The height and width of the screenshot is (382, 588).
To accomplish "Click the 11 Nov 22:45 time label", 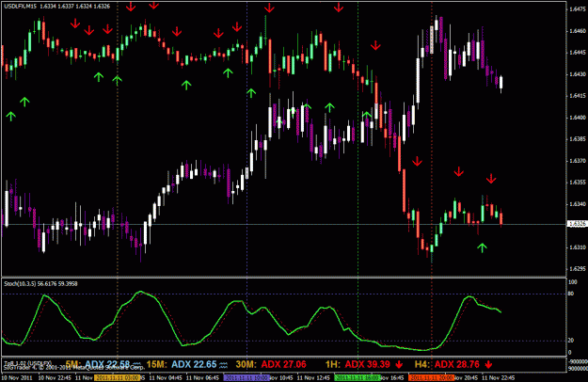I will pyautogui.click(x=499, y=377).
